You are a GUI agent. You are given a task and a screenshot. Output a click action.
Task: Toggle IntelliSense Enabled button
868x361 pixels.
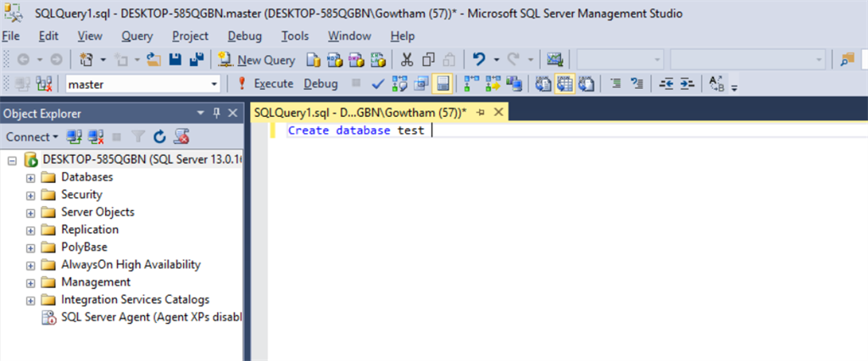coord(442,84)
